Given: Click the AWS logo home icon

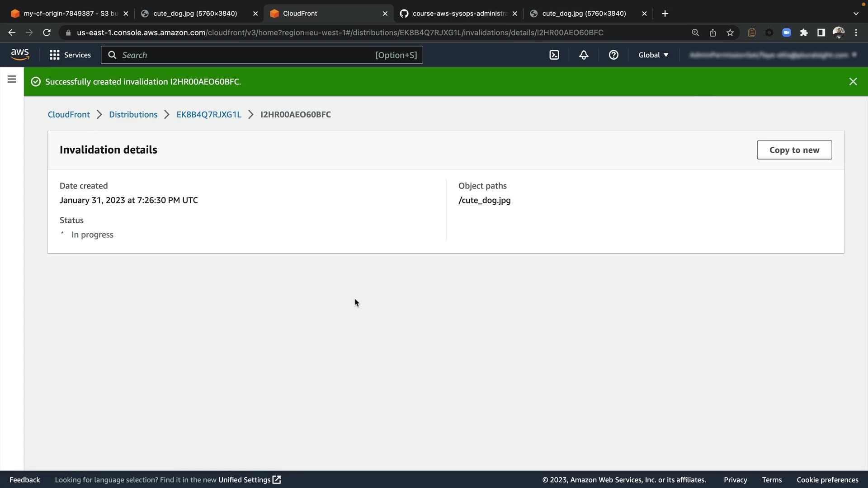Looking at the screenshot, I should (20, 55).
